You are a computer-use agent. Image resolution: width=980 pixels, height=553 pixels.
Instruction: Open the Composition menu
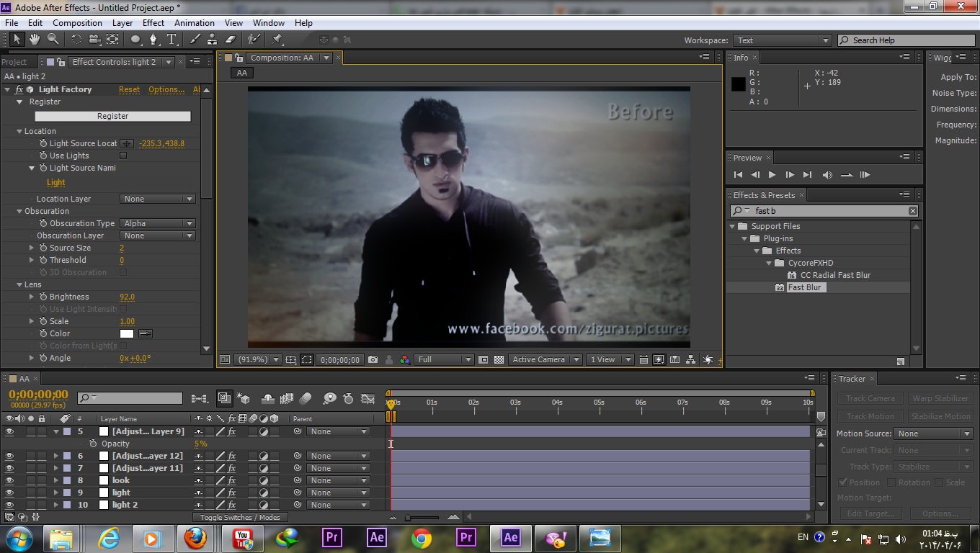pos(77,23)
